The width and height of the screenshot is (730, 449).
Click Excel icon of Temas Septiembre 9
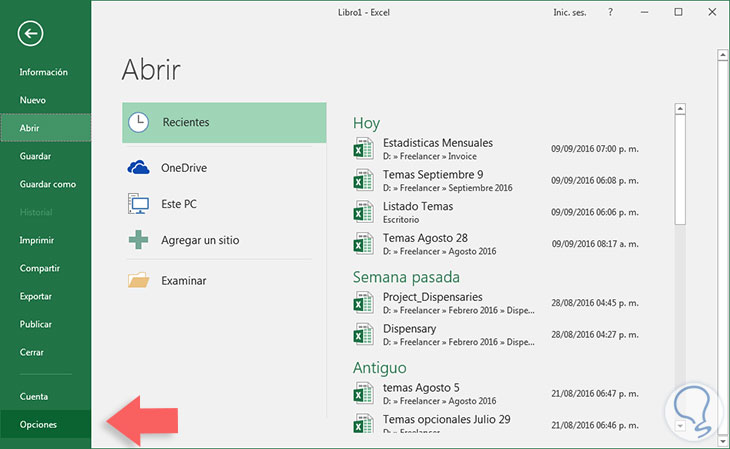coord(363,180)
